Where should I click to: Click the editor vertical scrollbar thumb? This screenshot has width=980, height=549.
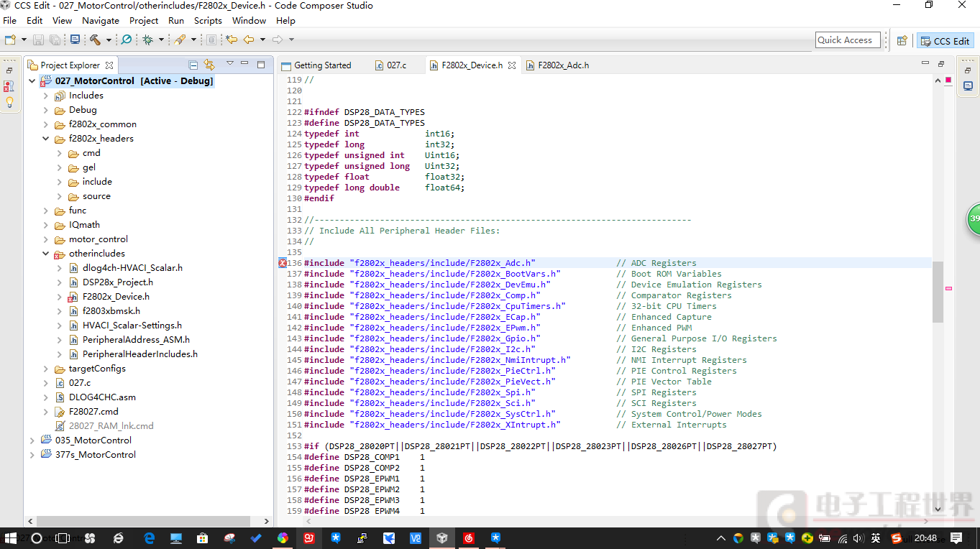click(938, 291)
